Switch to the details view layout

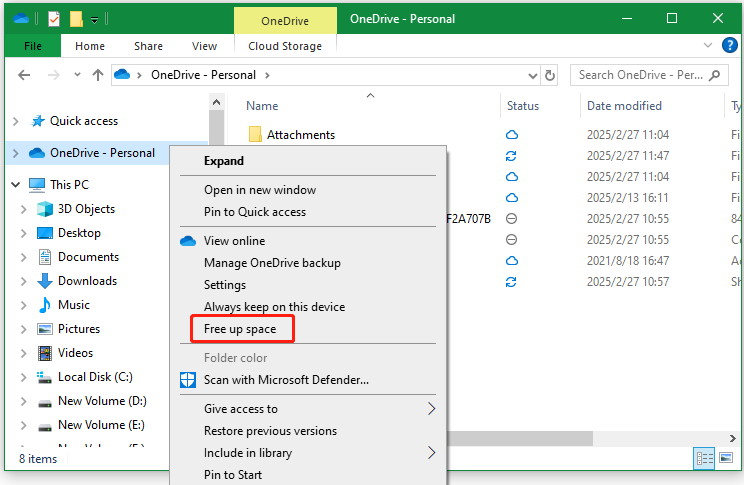coord(704,458)
